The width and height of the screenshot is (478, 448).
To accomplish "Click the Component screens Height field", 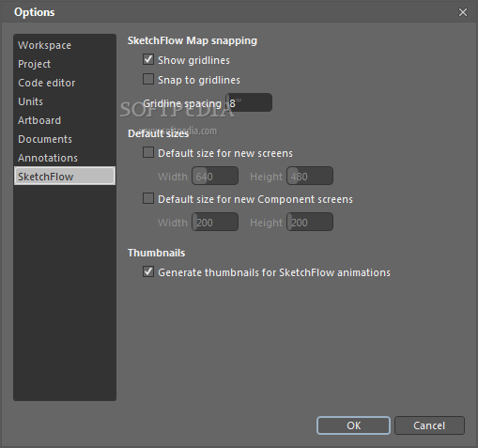I will (x=310, y=222).
